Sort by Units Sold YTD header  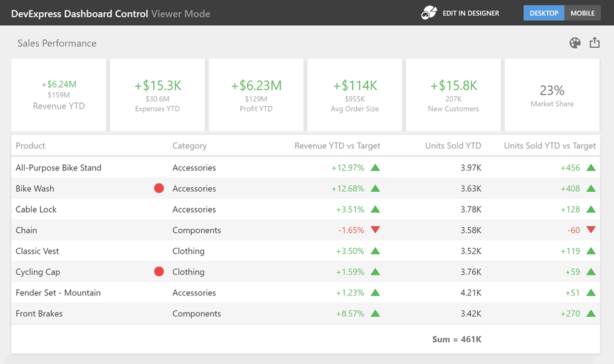click(453, 146)
